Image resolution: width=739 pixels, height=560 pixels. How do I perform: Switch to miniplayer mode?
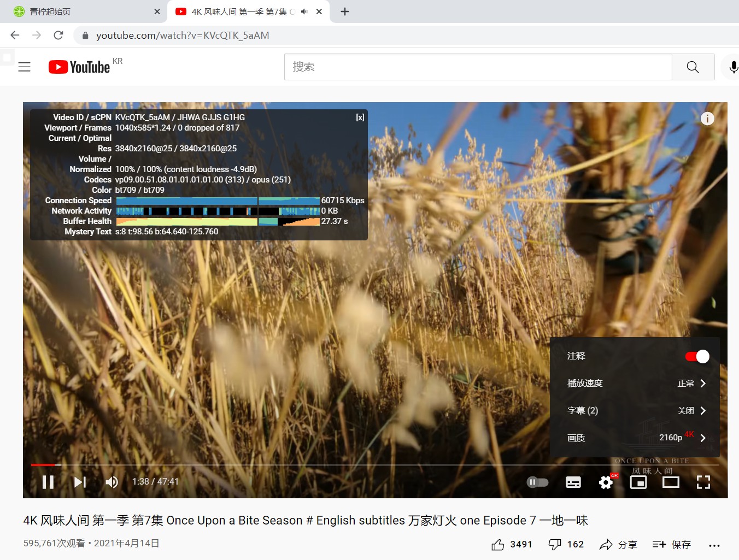638,482
